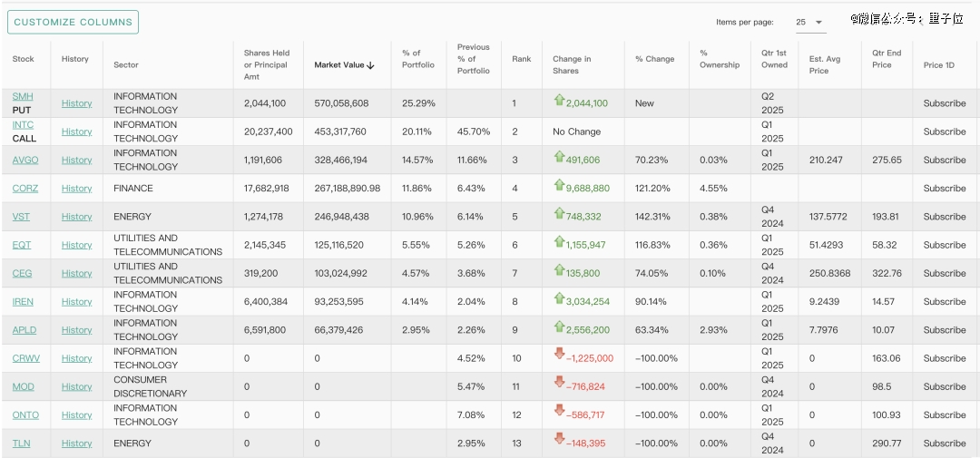The image size is (980, 458).
Task: Select market value 570,058,608
Action: tap(341, 103)
